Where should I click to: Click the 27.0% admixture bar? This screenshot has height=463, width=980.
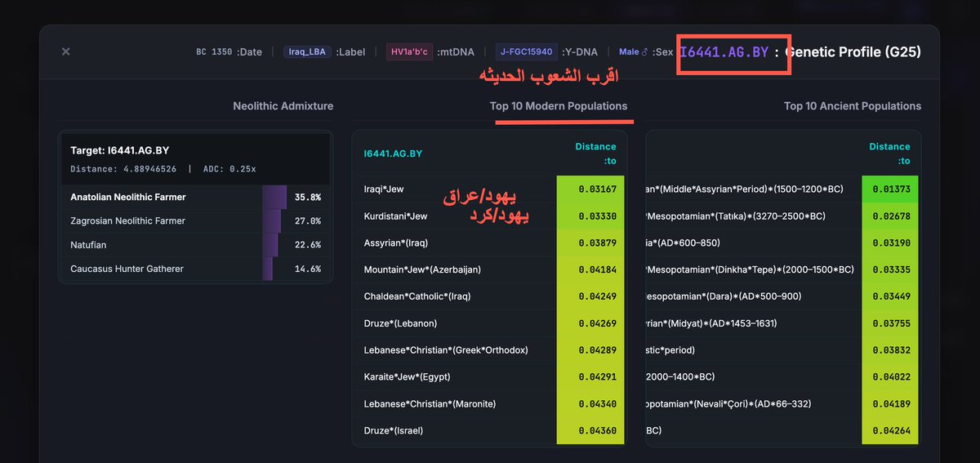(x=272, y=220)
